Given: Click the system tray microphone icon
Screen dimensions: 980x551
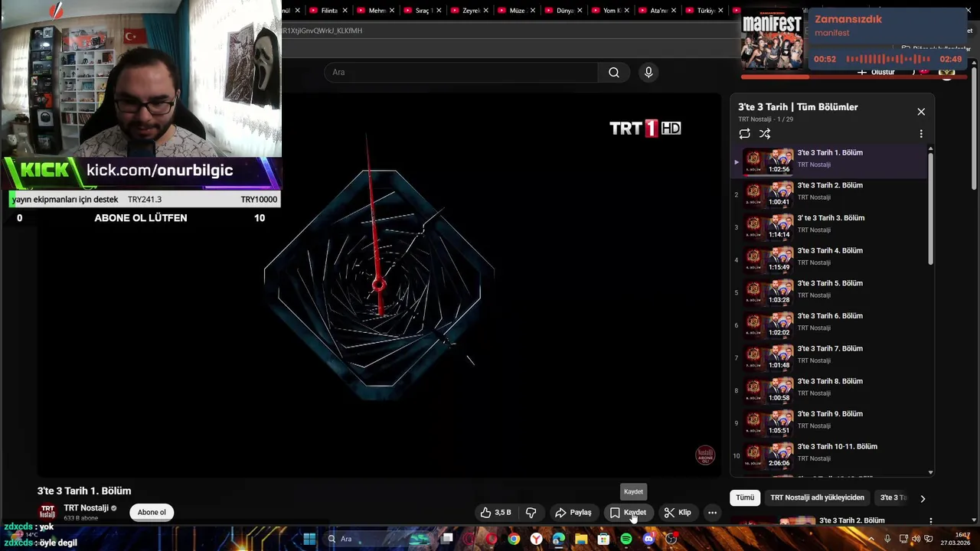Looking at the screenshot, I should click(887, 539).
